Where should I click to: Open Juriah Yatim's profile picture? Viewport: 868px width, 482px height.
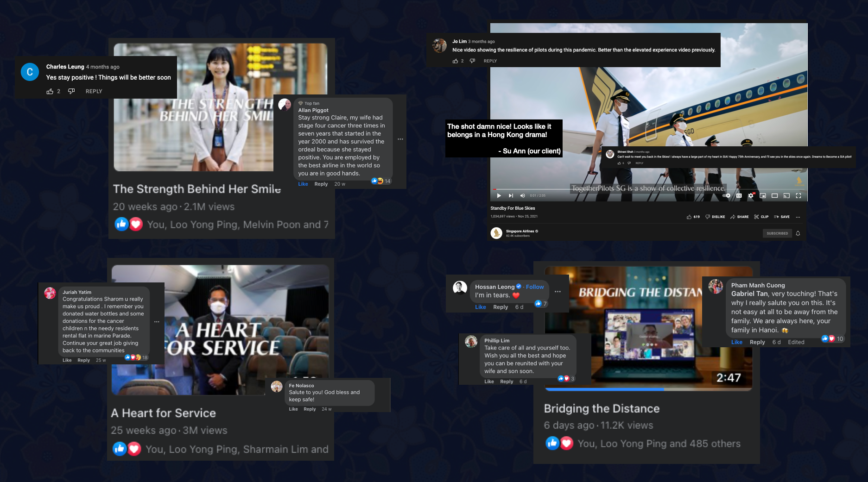50,293
